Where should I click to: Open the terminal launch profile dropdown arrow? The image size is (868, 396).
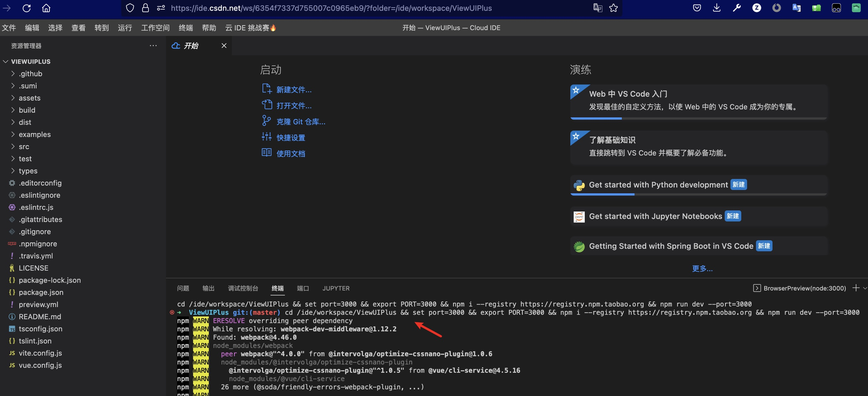[865, 288]
